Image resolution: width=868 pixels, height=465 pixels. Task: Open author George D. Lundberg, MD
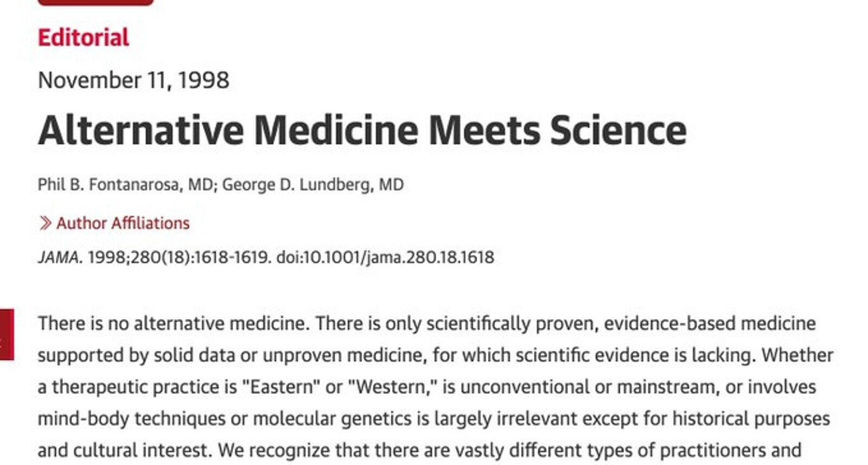tap(313, 185)
